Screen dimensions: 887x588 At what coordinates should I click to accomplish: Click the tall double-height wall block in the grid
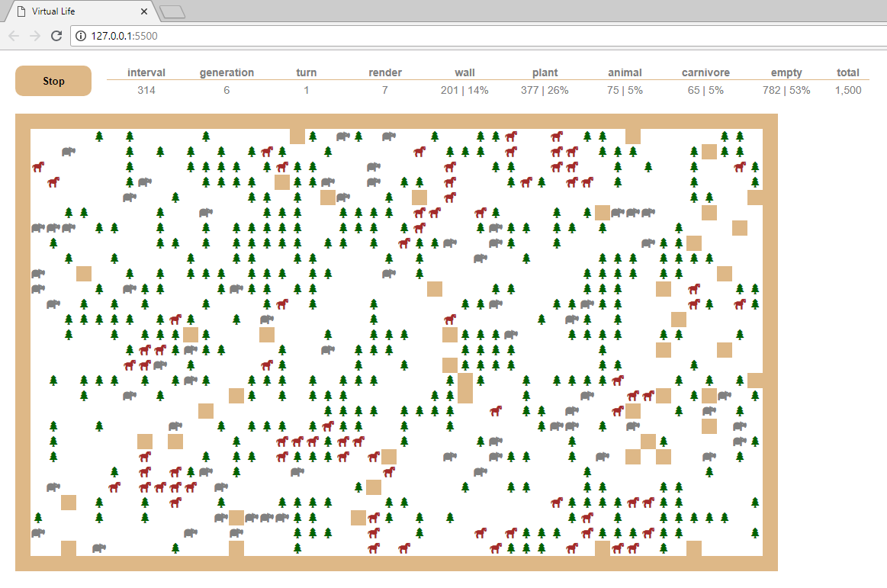[x=465, y=388]
